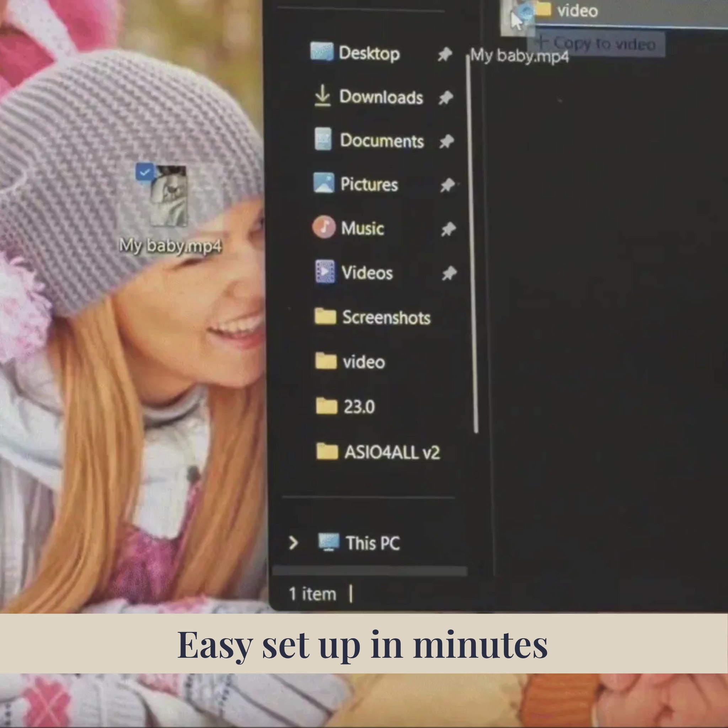728x728 pixels.
Task: Unpin Desktop using its pin icon
Action: point(445,54)
